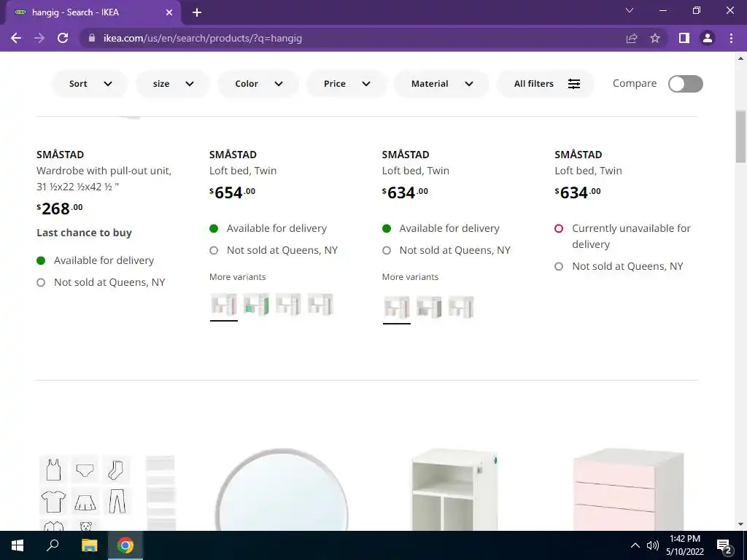The height and width of the screenshot is (560, 747).
Task: Open the Chrome three-dot menu
Action: [731, 38]
